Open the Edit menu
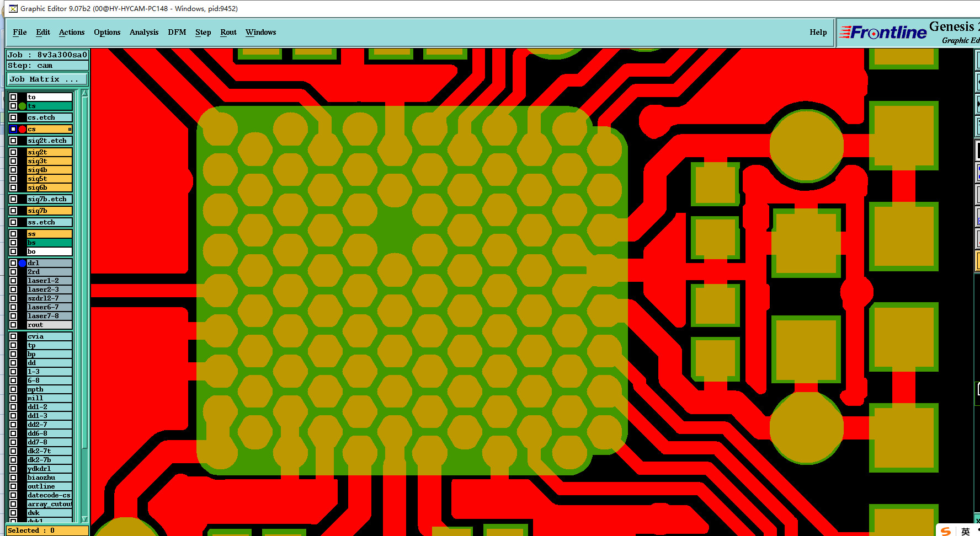The height and width of the screenshot is (536, 980). pos(43,32)
